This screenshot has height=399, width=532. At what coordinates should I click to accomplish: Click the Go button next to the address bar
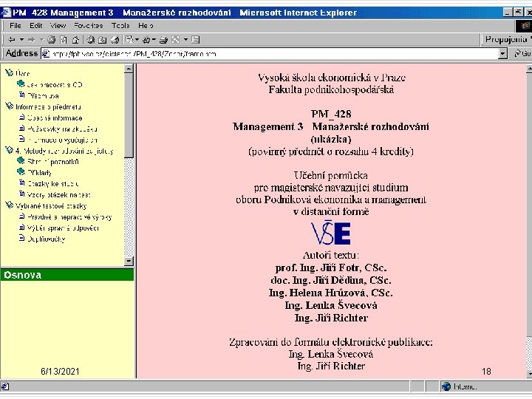click(x=522, y=54)
